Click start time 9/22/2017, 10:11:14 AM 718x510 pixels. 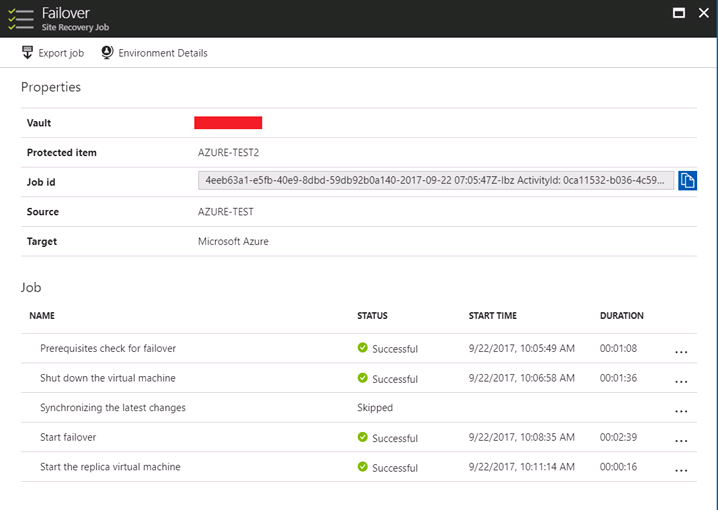[x=522, y=467]
